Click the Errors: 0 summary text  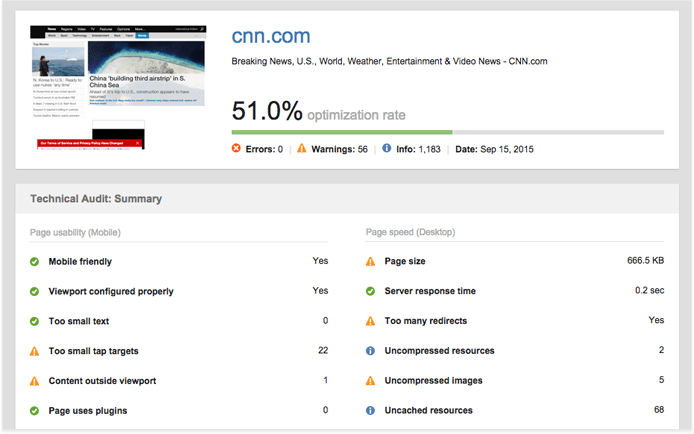tap(264, 149)
